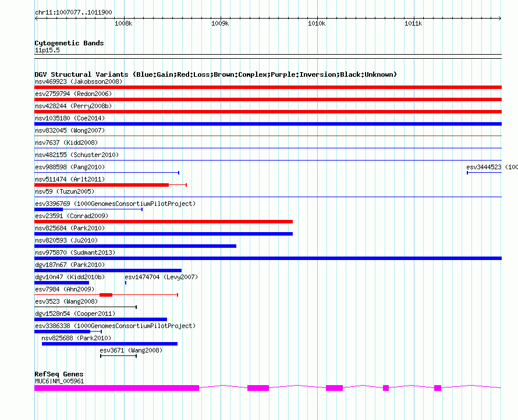Click the 11p15.5 cytogenetic band label
The height and width of the screenshot is (420, 518).
tap(47, 50)
